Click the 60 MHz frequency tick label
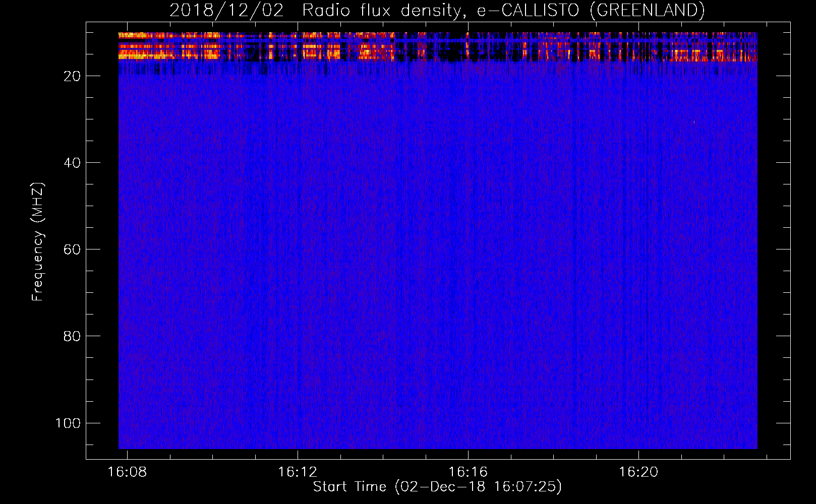The image size is (816, 504). pyautogui.click(x=72, y=249)
